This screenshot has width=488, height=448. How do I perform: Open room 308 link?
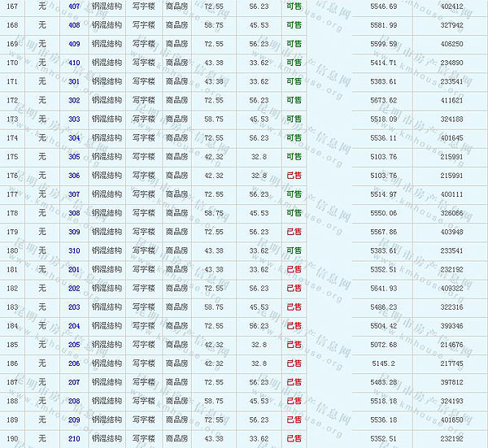[74, 213]
